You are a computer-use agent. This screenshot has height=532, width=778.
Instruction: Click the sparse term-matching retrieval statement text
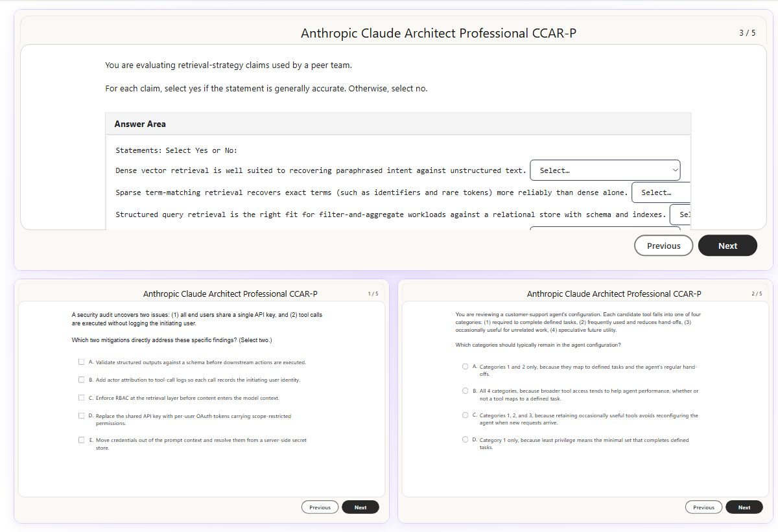(x=371, y=192)
